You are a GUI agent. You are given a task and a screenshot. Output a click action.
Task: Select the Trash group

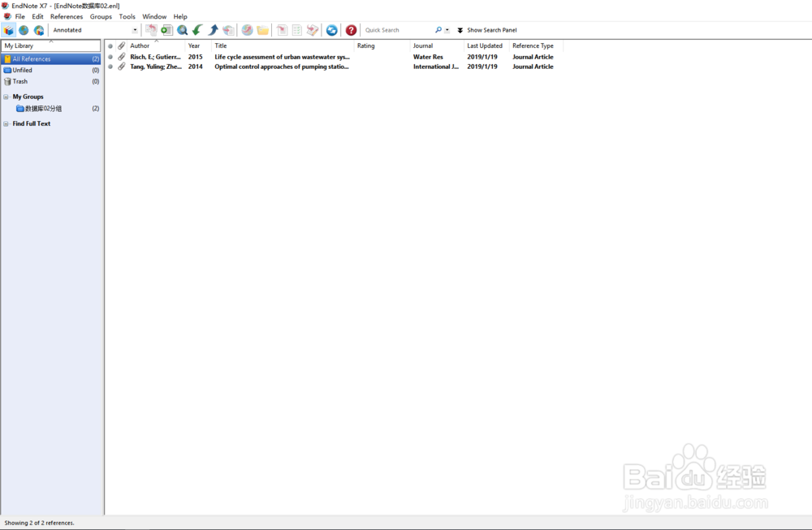tap(50, 82)
